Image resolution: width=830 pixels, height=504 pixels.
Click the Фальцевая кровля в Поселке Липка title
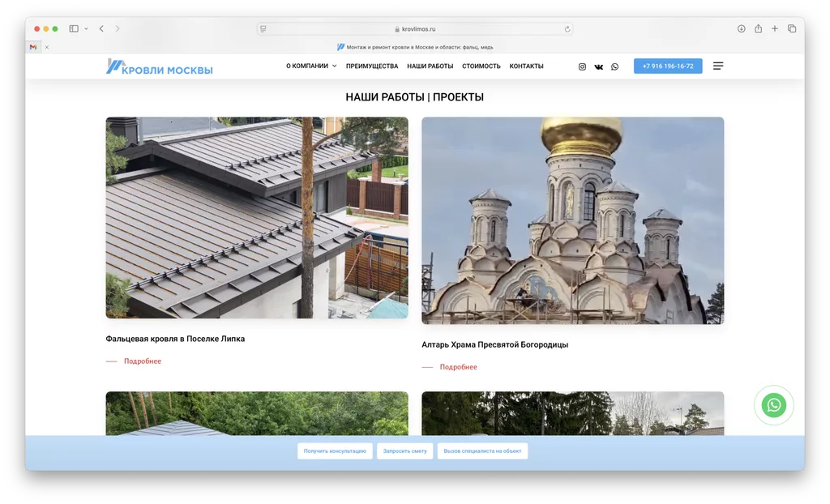175,339
